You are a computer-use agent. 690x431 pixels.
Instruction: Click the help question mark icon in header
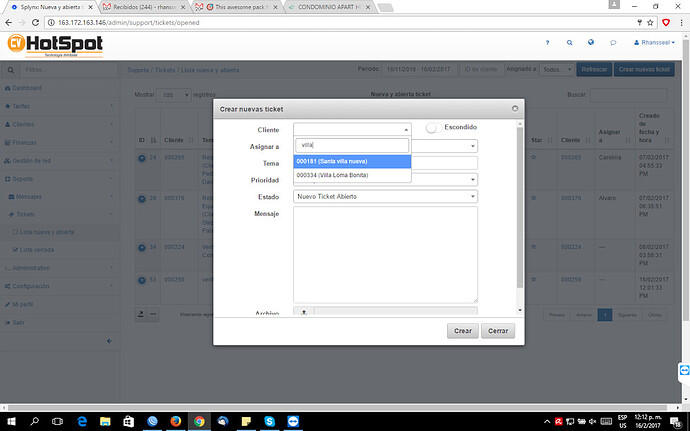(547, 43)
